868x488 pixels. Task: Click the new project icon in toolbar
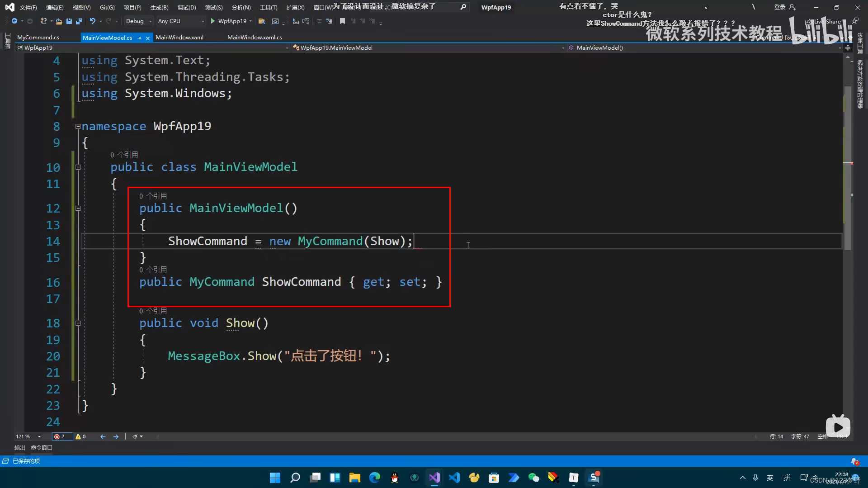pos(43,21)
